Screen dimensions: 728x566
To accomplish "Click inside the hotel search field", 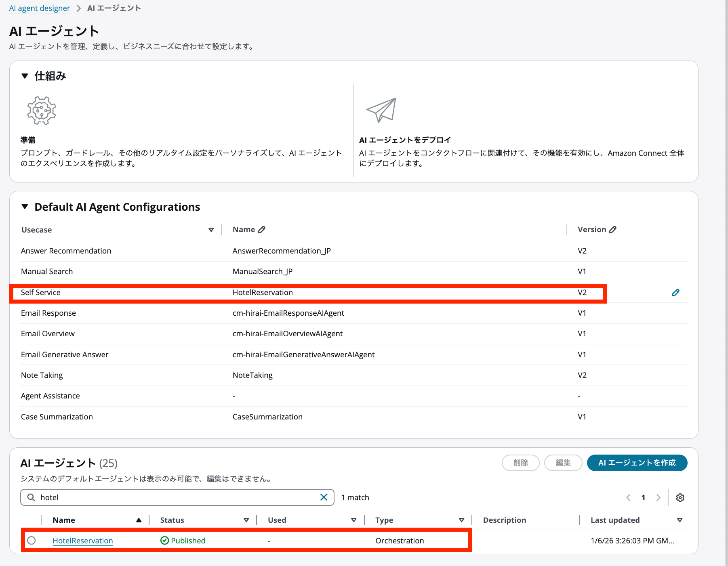I will pos(162,497).
